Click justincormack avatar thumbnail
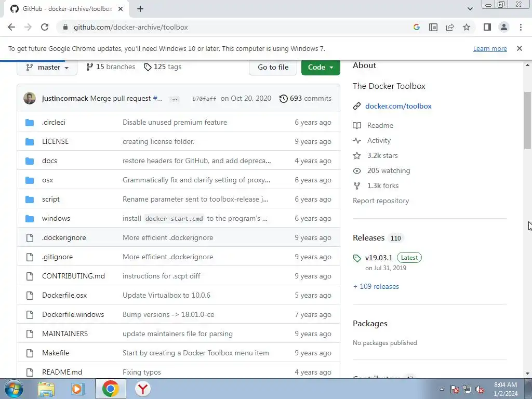532x399 pixels. (30, 98)
